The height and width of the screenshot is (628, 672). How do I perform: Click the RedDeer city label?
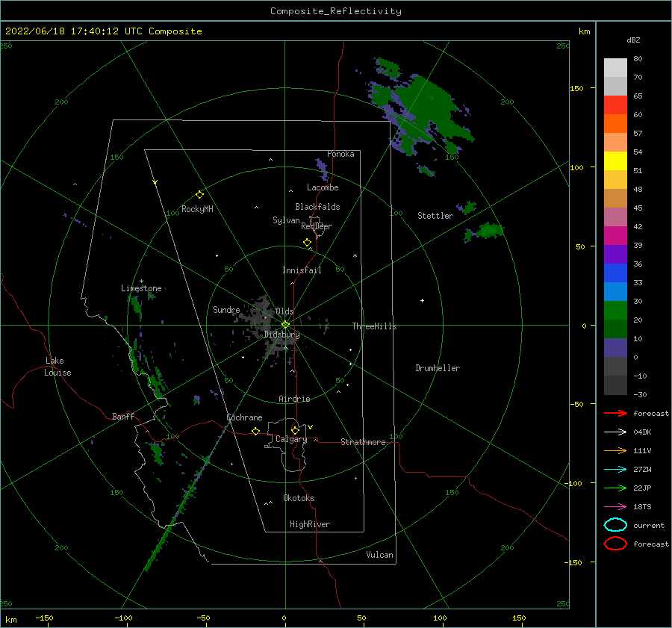pos(317,226)
